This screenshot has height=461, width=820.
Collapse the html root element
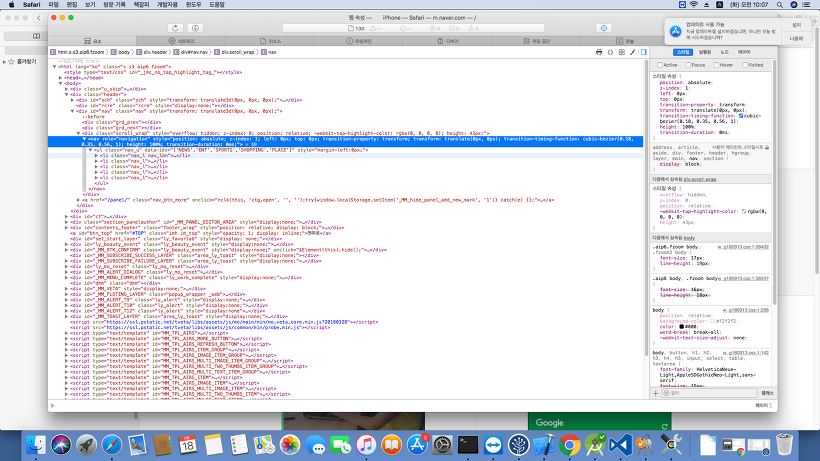coord(54,67)
